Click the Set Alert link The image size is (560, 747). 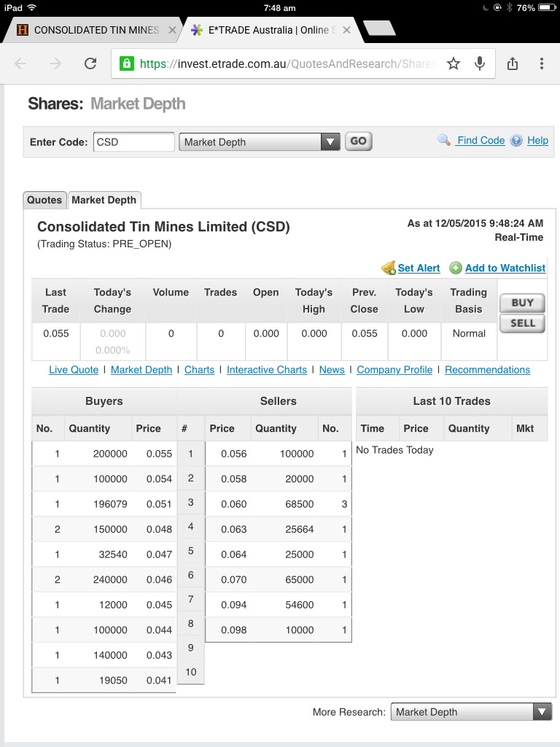(419, 268)
